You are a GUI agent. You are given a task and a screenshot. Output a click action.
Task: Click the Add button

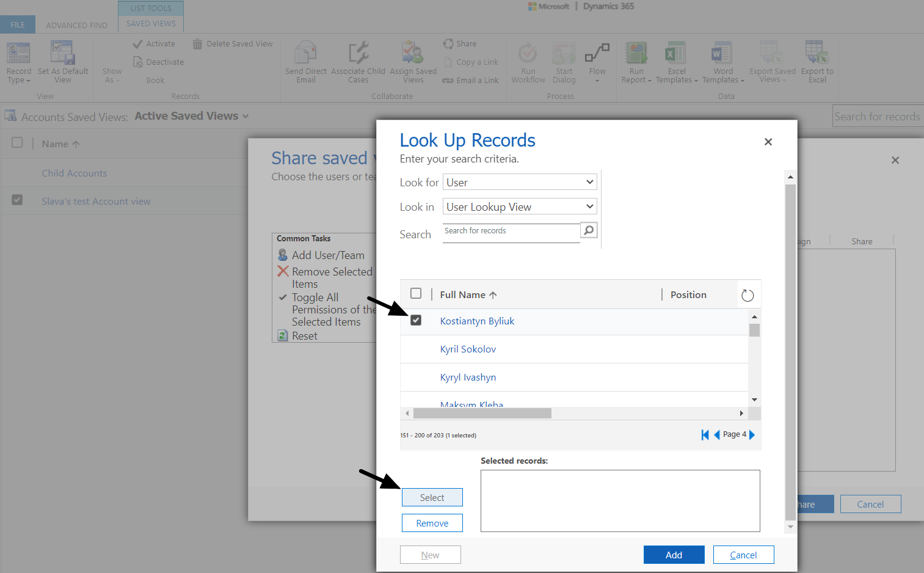674,555
